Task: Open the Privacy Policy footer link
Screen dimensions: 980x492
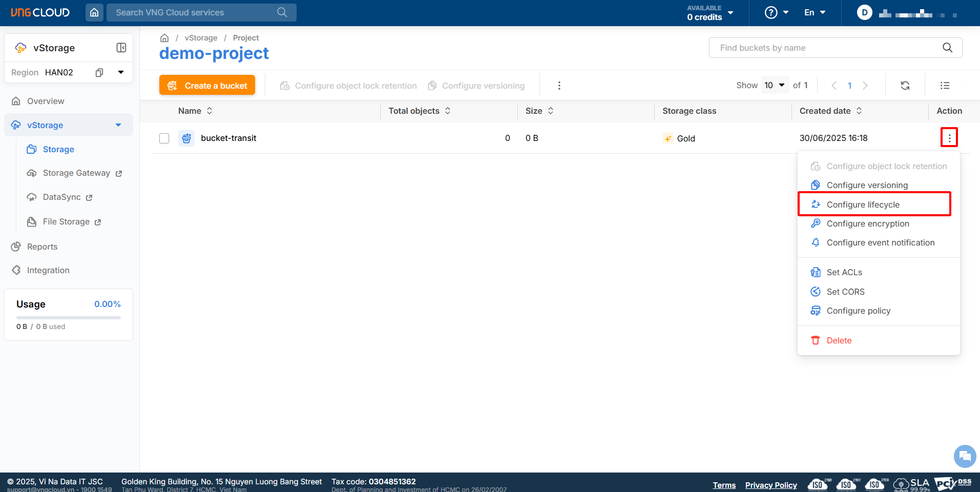Action: [x=770, y=485]
